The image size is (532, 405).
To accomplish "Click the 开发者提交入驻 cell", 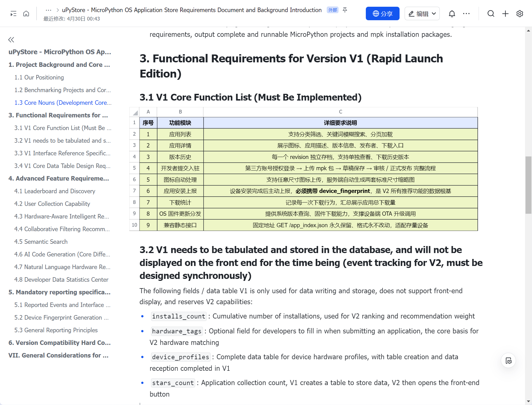I will click(180, 168).
